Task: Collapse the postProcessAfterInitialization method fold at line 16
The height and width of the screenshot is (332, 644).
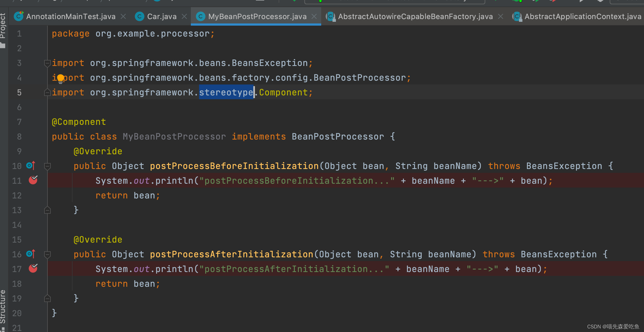Action: pos(47,254)
